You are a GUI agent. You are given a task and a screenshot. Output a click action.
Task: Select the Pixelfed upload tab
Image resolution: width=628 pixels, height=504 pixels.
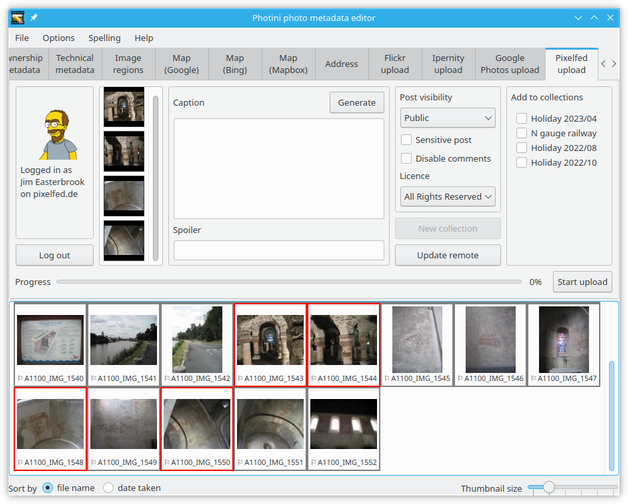pyautogui.click(x=572, y=64)
